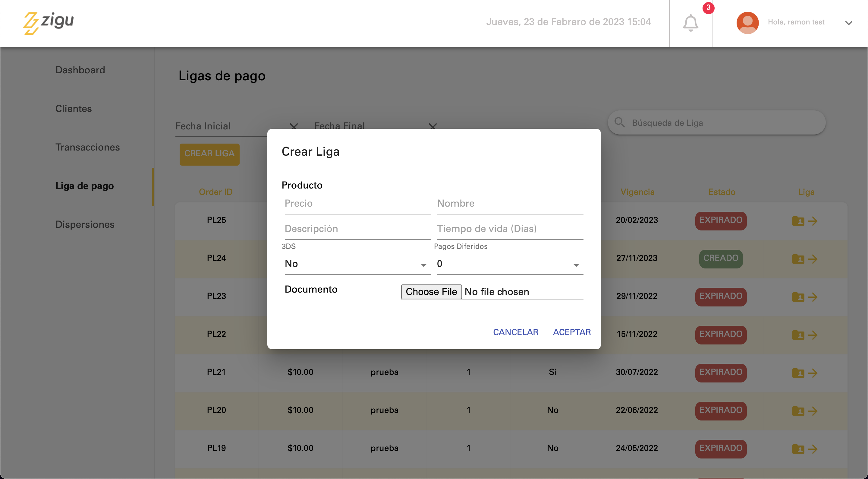
Task: Open the liga folder icon for PL22
Action: [x=798, y=335]
